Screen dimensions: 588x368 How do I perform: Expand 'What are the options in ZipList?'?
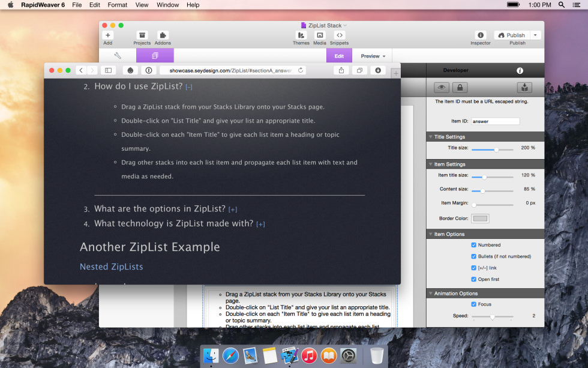233,210
